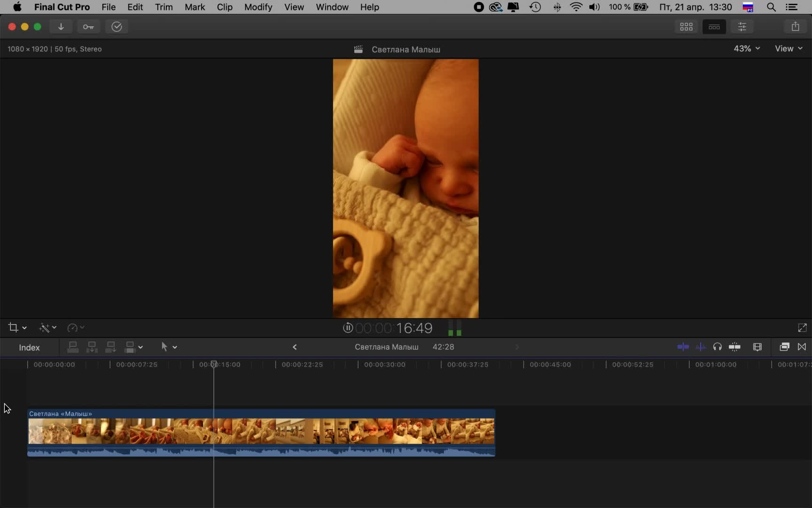Open the clip appearance filmstrip icon
This screenshot has width=812, height=508.
[x=757, y=347]
